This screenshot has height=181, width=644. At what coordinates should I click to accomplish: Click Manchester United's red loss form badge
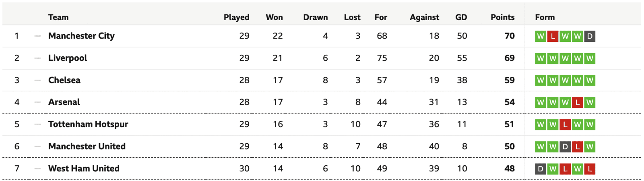(x=578, y=147)
